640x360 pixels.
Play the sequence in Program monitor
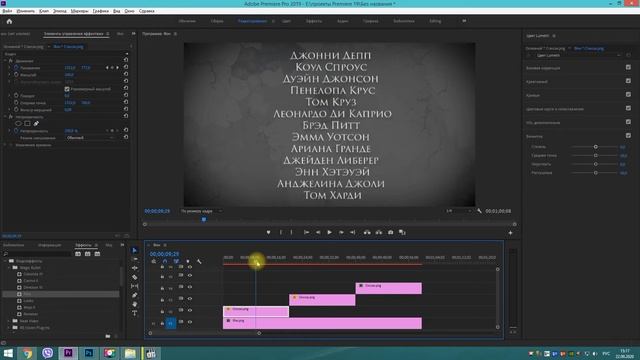click(x=329, y=232)
